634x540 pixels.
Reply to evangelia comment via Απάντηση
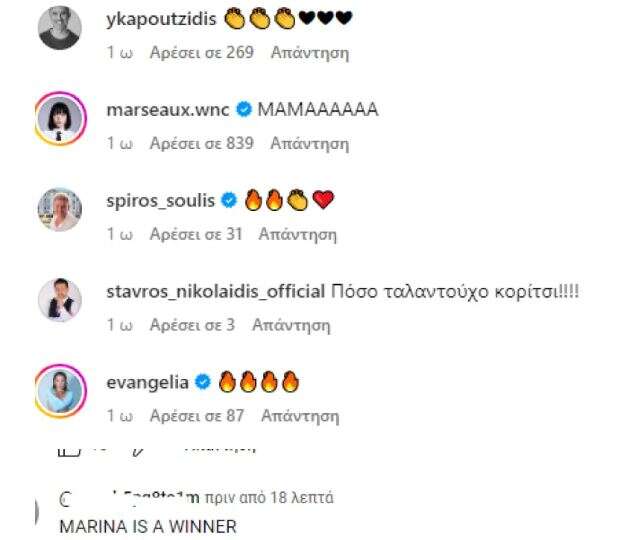(x=300, y=416)
